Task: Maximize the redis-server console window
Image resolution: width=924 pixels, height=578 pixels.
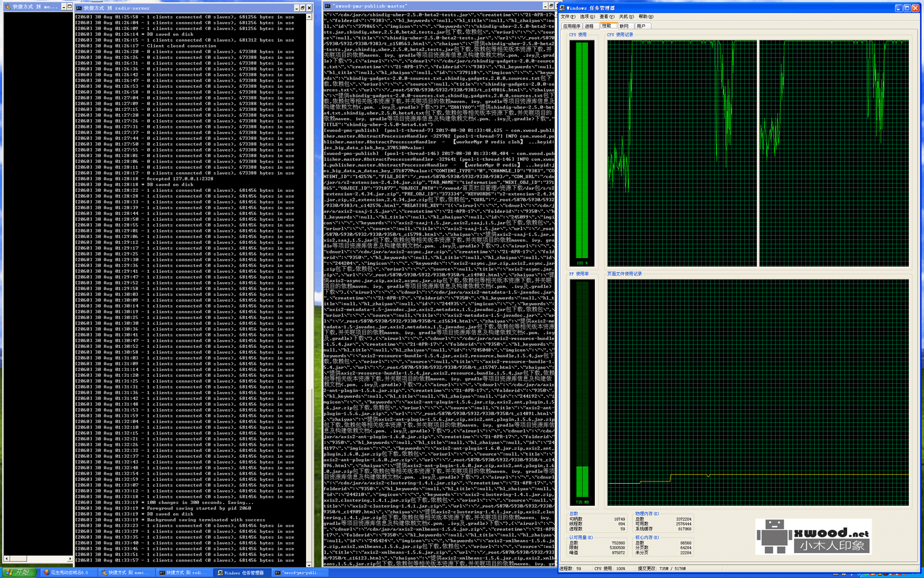Action: click(x=303, y=8)
